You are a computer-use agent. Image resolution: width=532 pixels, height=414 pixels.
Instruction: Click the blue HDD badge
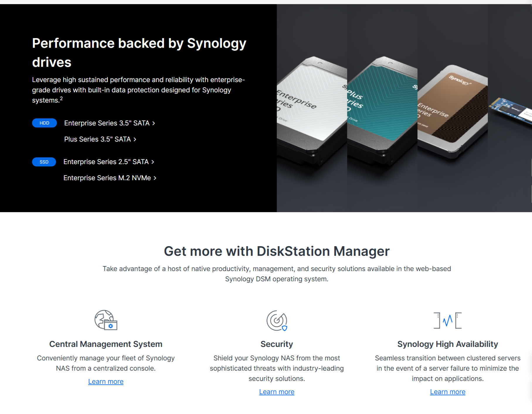[44, 123]
